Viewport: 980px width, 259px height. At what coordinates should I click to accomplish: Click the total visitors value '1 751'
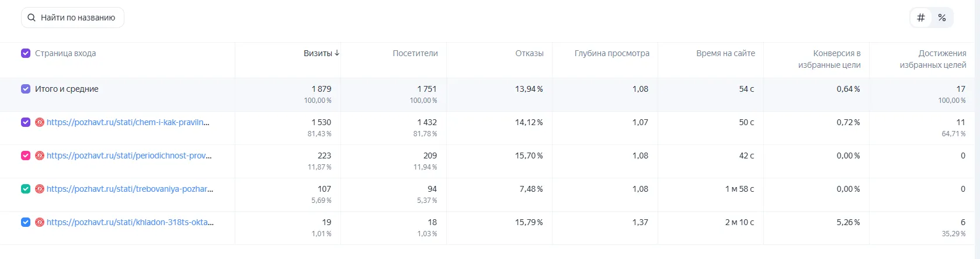(x=427, y=89)
